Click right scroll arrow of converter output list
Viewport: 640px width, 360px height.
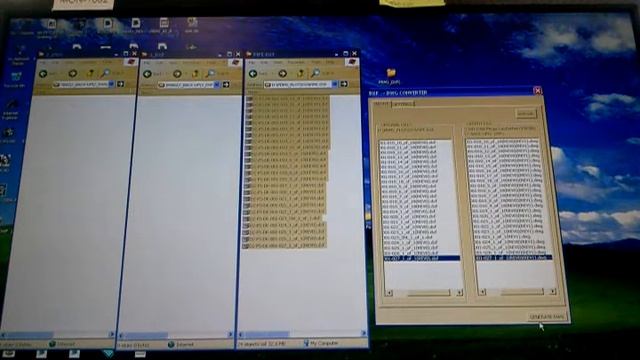coord(553,291)
